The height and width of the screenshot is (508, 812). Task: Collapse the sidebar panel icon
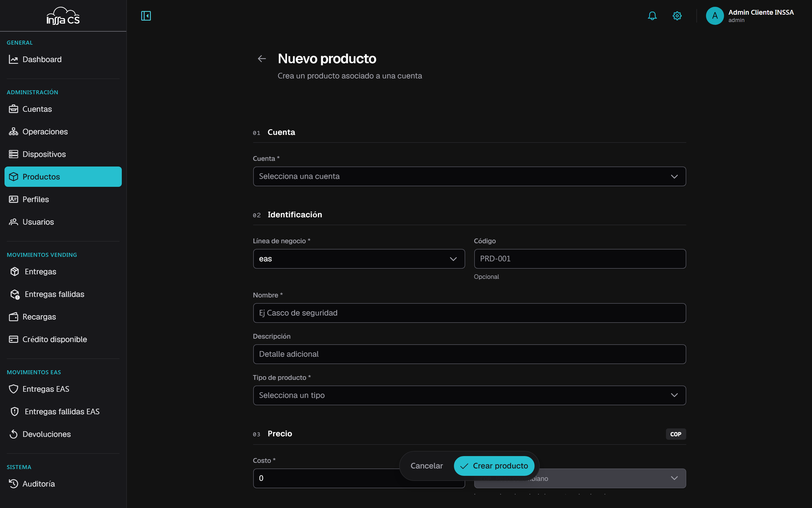click(x=146, y=16)
